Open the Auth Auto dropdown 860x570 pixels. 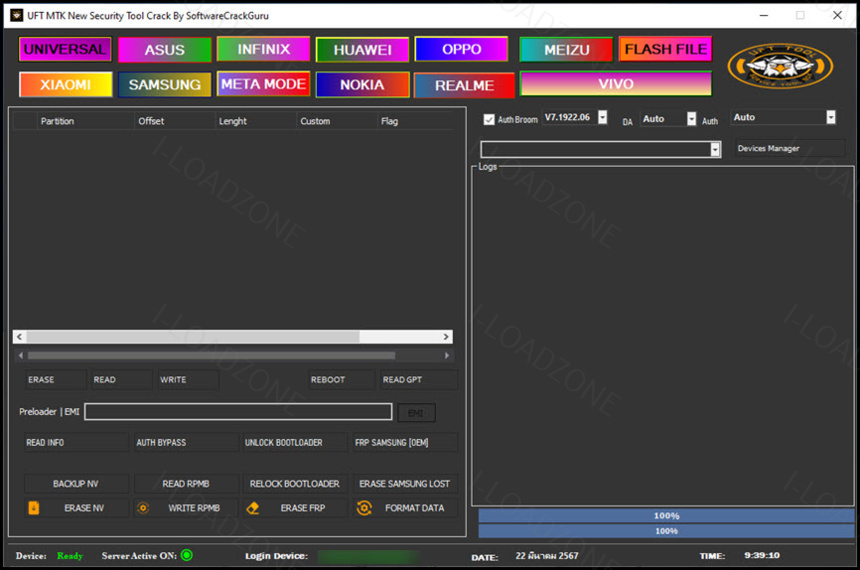(x=831, y=117)
